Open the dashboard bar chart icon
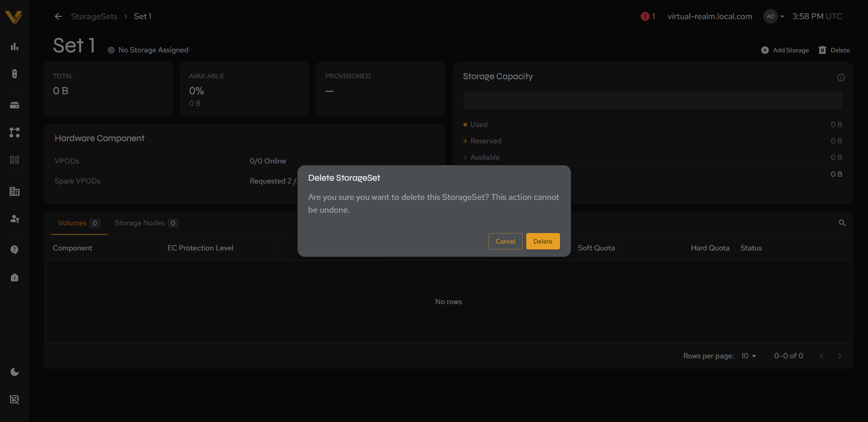The width and height of the screenshot is (868, 422). pyautogui.click(x=15, y=46)
